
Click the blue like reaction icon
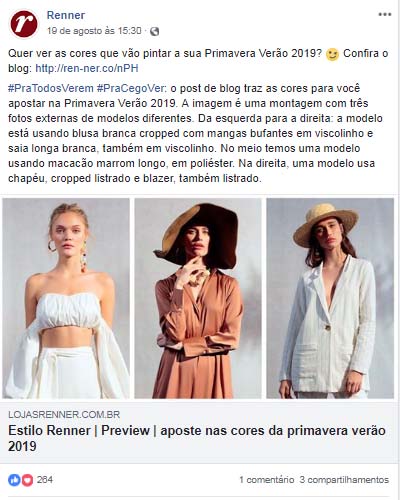click(14, 480)
